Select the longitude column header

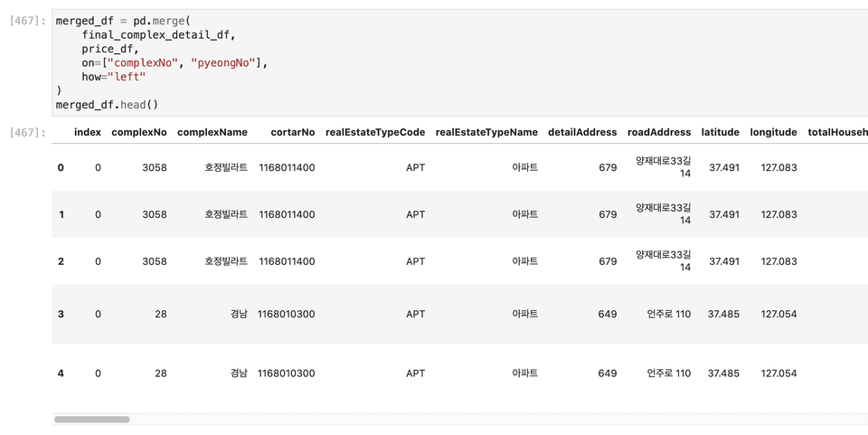(773, 132)
